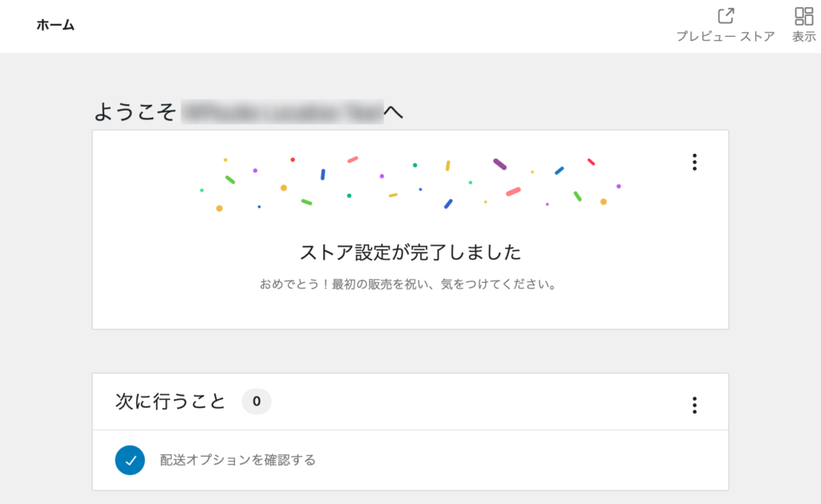
Task: Click the orange confetti dot near bottom left of banner
Action: (x=220, y=208)
